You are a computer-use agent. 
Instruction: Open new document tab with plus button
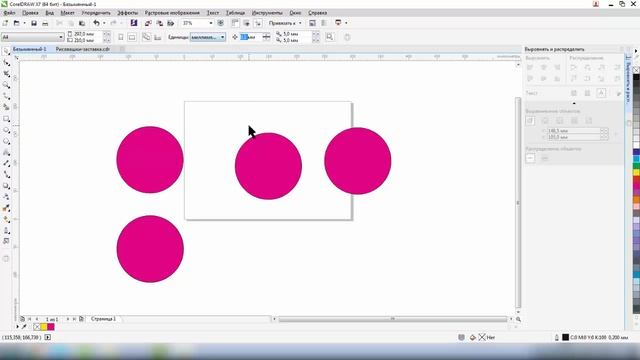point(122,49)
